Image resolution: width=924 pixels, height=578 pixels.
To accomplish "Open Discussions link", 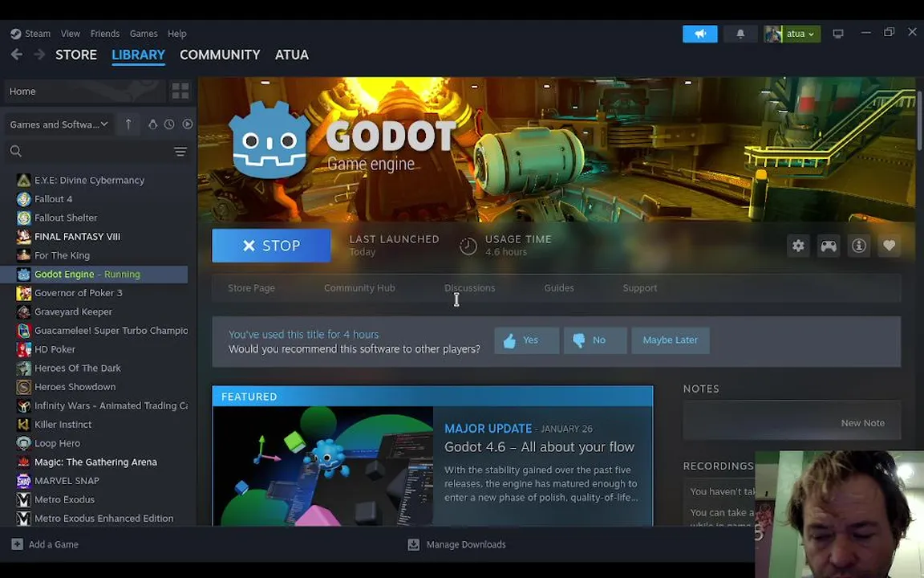I will (470, 288).
